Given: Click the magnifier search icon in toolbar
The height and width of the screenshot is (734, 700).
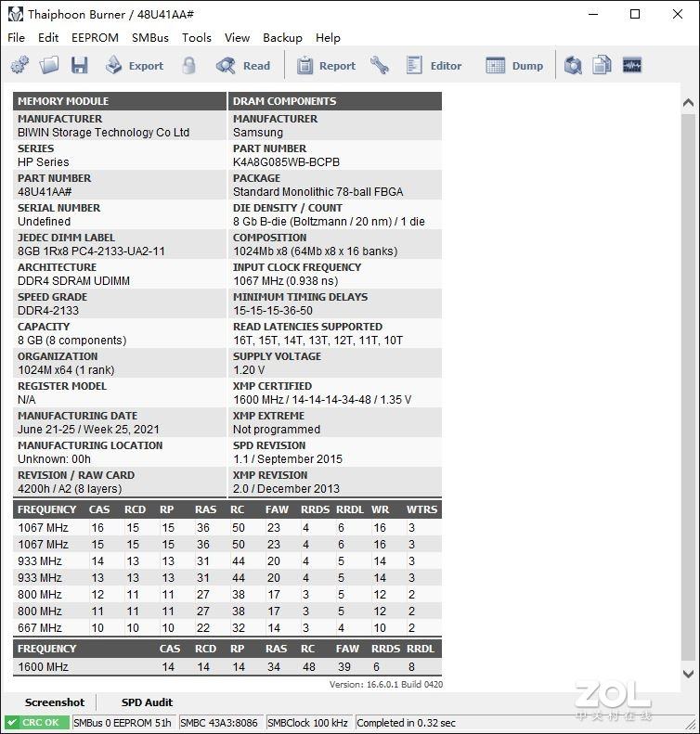Looking at the screenshot, I should 573,66.
